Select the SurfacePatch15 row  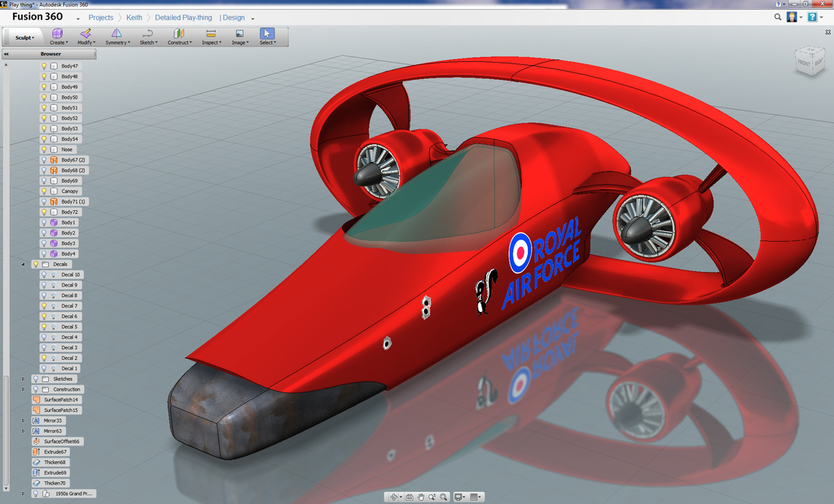point(57,410)
